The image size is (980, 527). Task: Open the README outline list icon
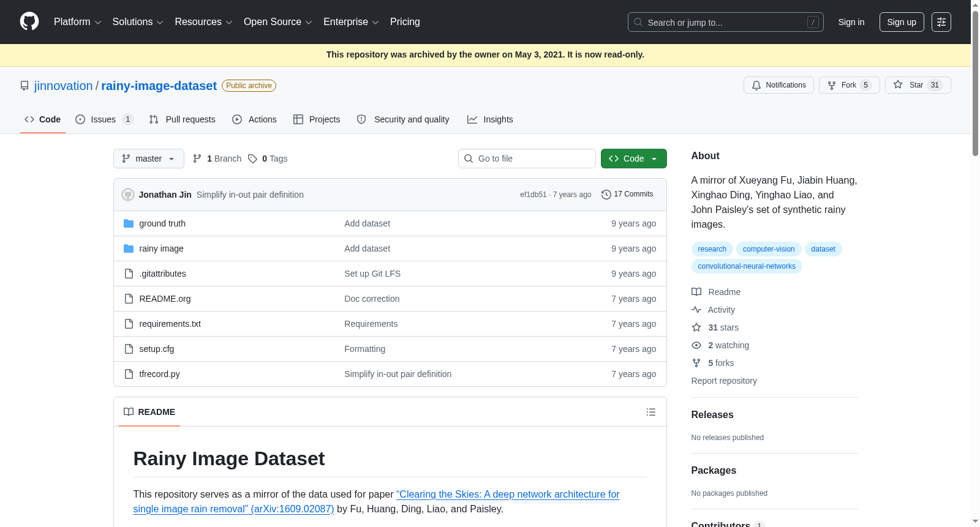click(651, 412)
